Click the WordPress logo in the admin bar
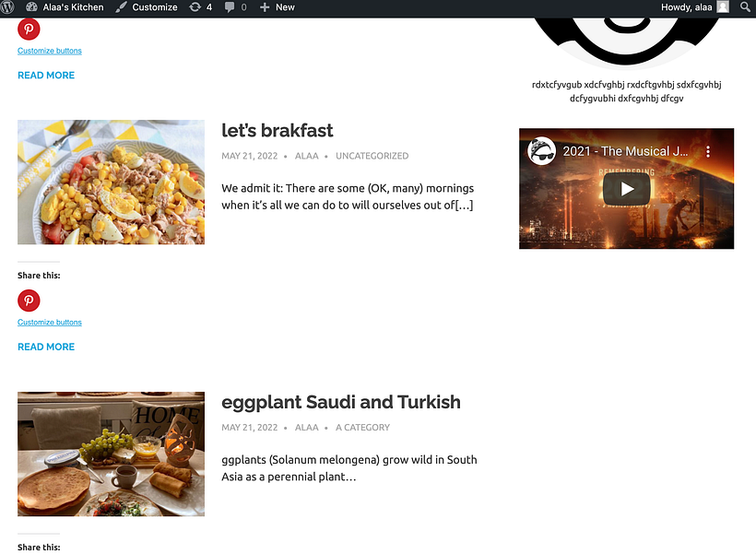Image resolution: width=756 pixels, height=554 pixels. pos(10,7)
